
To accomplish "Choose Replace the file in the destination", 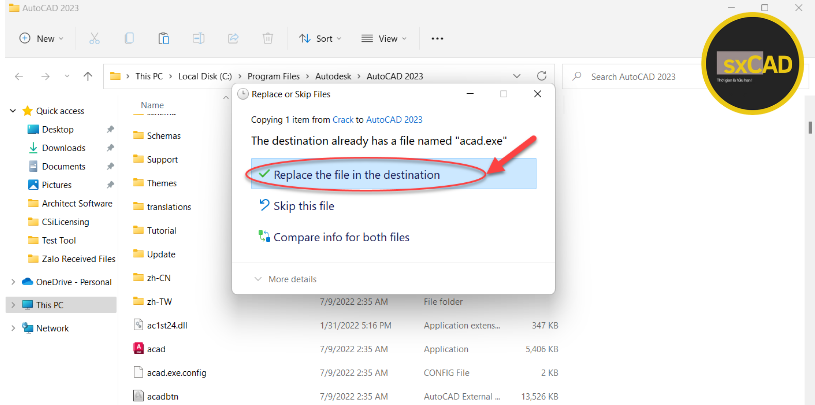I will pos(393,174).
